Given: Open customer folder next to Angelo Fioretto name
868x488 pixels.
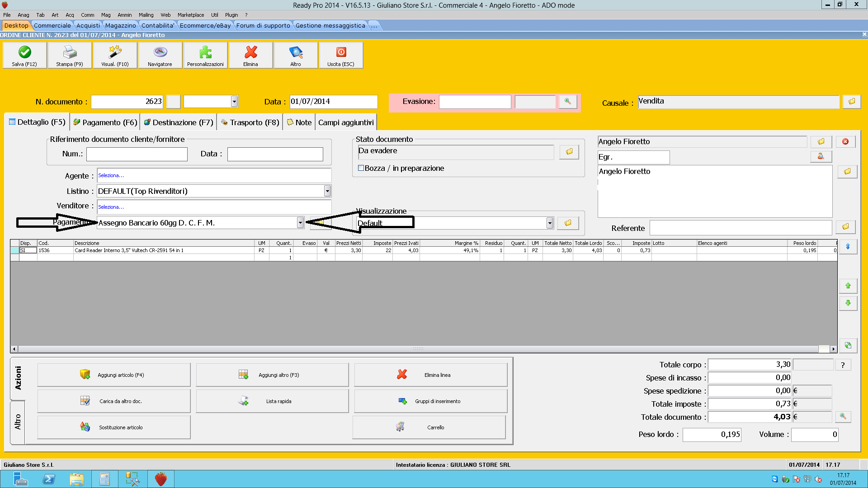Looking at the screenshot, I should [x=821, y=142].
